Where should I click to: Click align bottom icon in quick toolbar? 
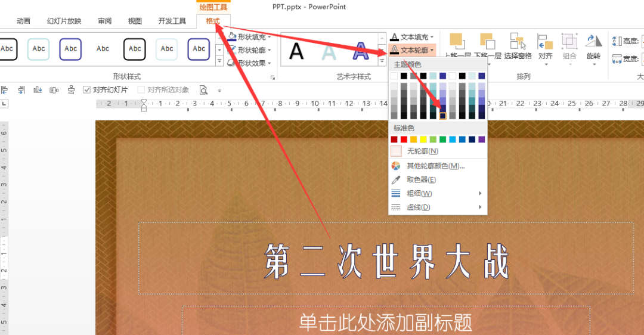pos(38,90)
